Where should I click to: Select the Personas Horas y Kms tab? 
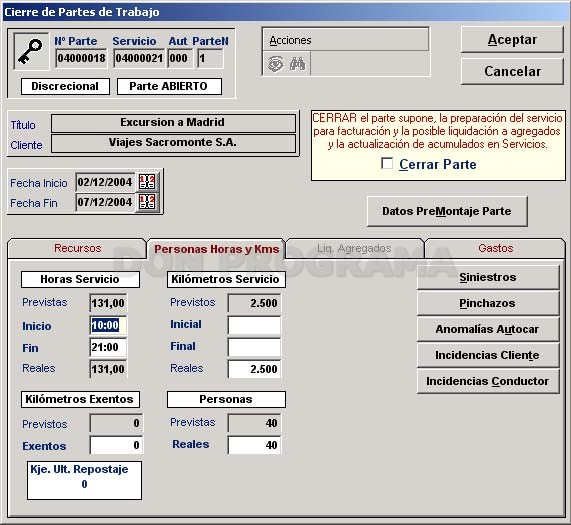pyautogui.click(x=216, y=249)
